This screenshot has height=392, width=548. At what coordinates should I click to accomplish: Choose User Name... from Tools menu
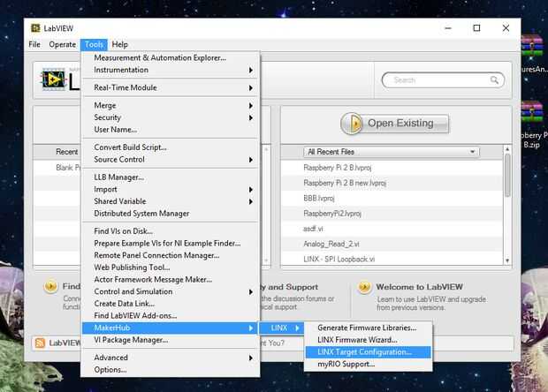171,130
